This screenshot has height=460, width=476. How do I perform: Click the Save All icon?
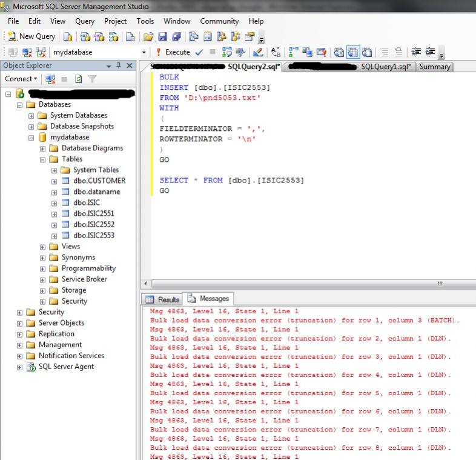176,36
